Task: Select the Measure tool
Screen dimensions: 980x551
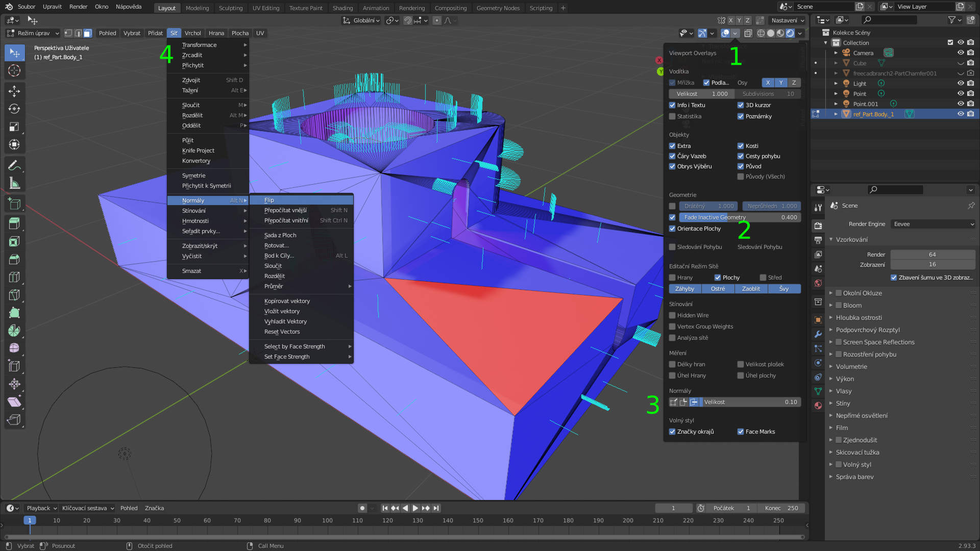Action: click(x=14, y=183)
